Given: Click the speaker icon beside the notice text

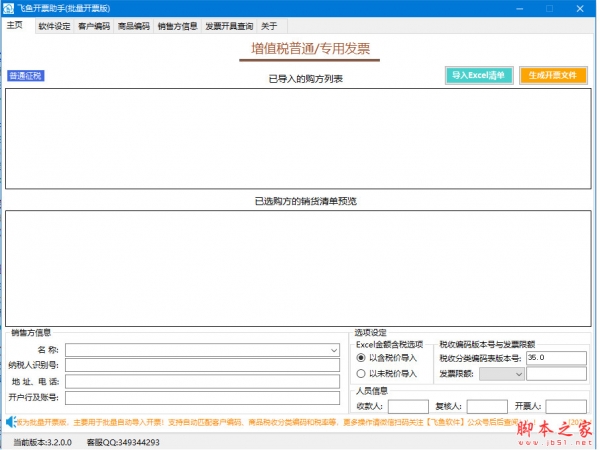Looking at the screenshot, I should (8, 422).
